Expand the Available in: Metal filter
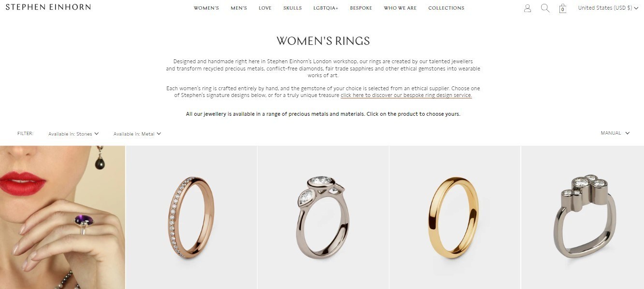Screen dimensions: 644x289 click(137, 134)
